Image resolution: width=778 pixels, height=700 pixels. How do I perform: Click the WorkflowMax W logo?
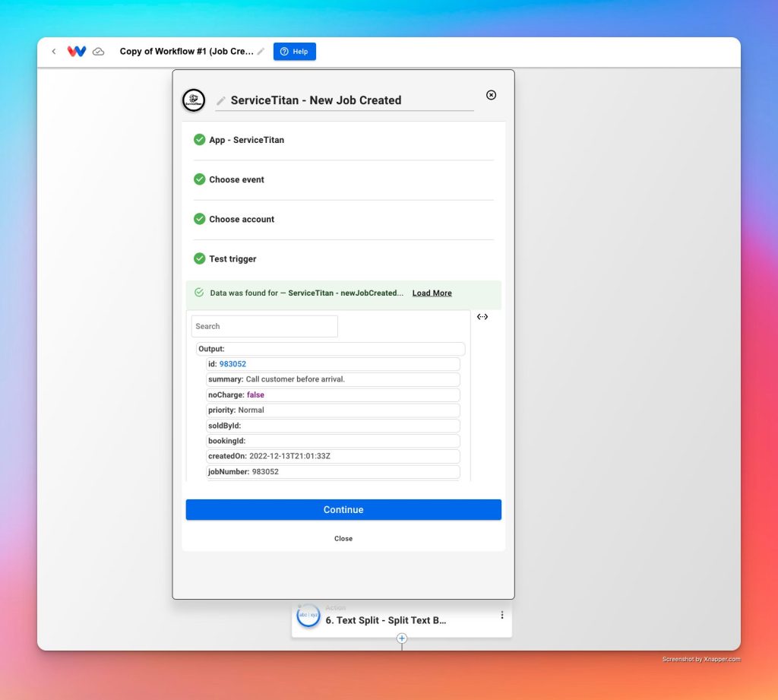tap(77, 51)
